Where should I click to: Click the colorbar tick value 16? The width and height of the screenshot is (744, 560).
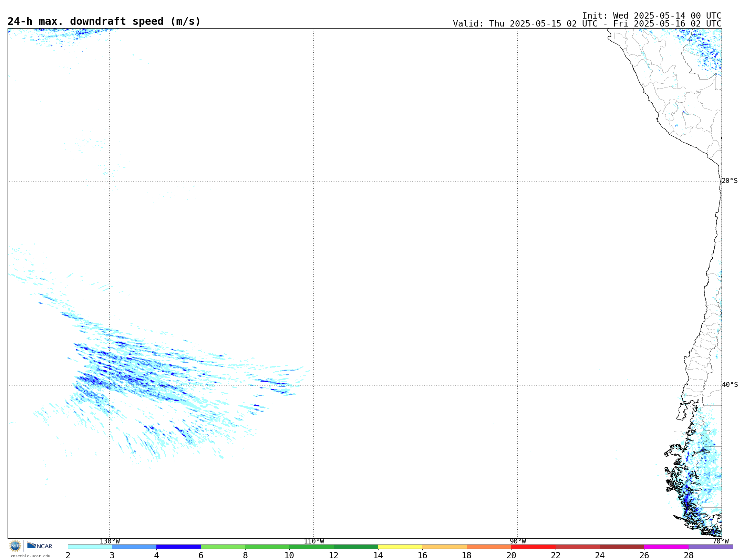[x=422, y=556]
